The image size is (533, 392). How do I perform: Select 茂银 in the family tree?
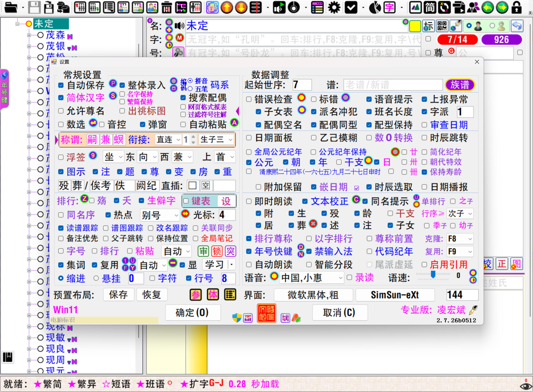click(55, 46)
